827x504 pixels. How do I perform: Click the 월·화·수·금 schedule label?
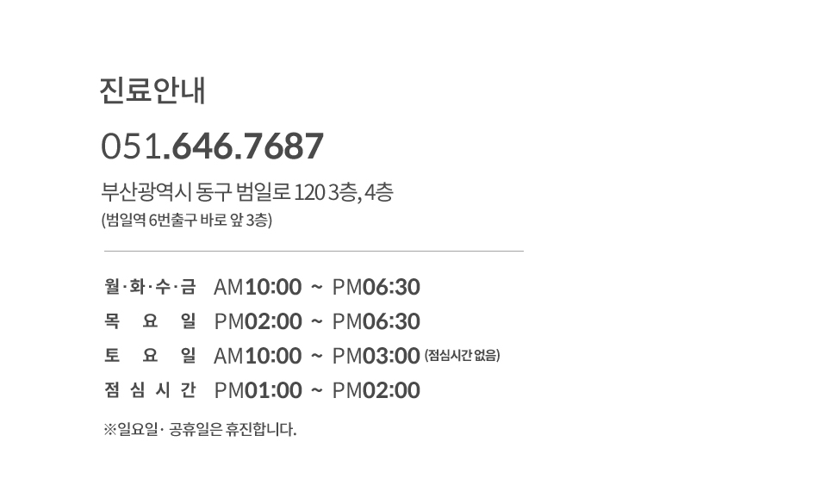coord(150,287)
